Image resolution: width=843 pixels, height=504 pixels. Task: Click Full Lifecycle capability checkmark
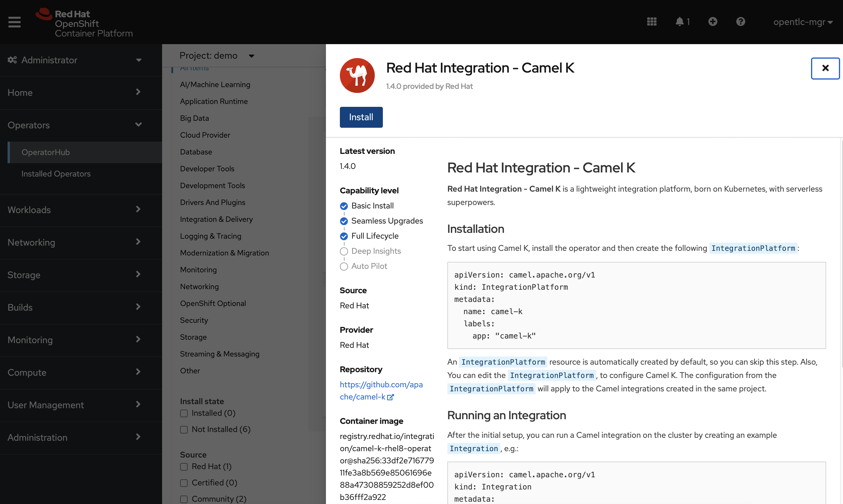point(344,236)
